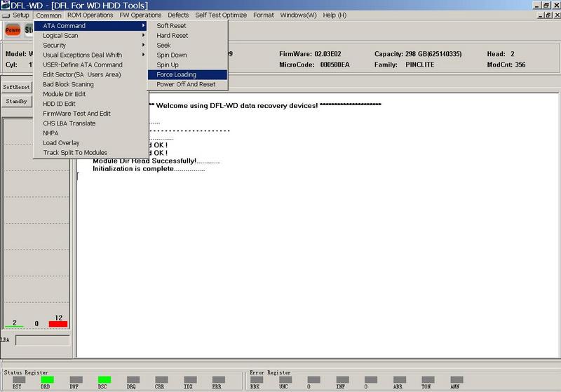Choose USER-Define ATA Command
561x392 pixels.
90,65
